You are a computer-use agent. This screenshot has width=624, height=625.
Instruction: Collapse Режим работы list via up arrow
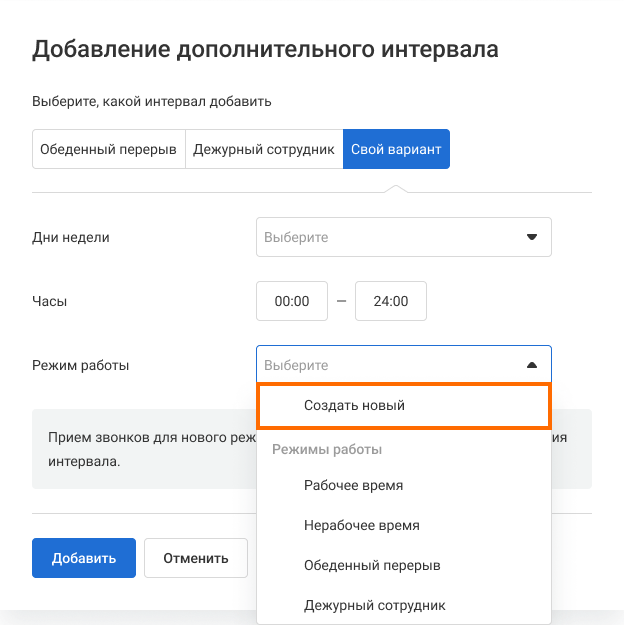[x=531, y=366]
